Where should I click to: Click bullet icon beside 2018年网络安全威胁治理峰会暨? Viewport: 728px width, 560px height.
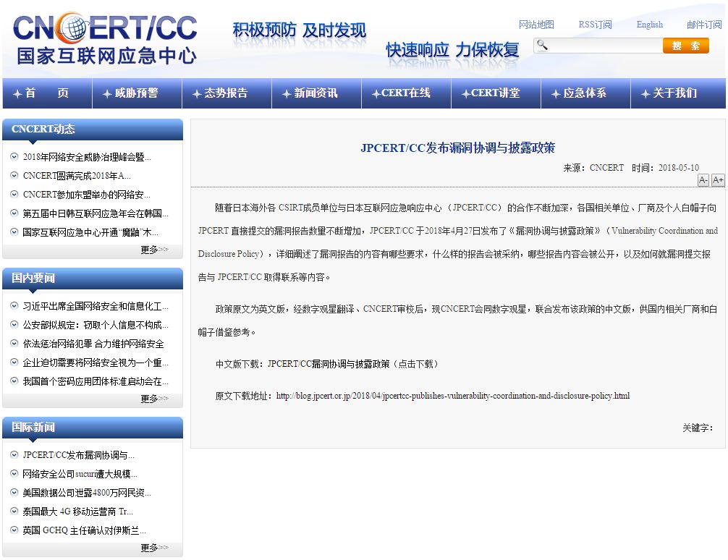pos(14,157)
